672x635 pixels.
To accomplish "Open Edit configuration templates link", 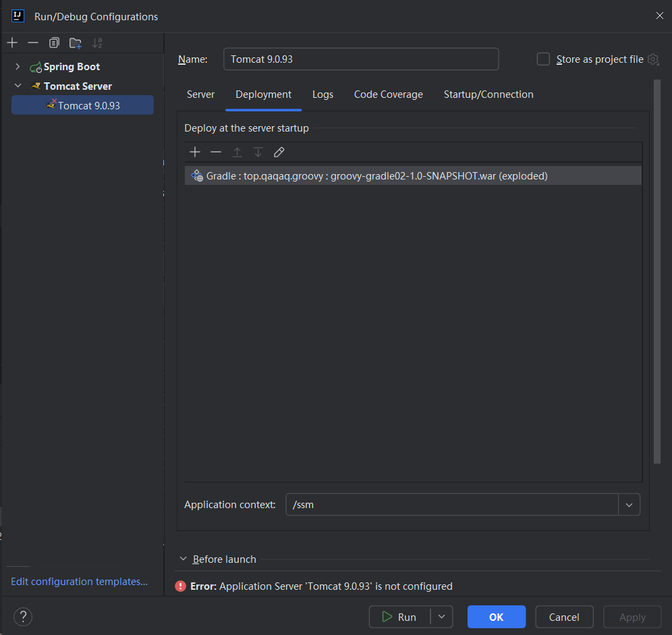I will 79,582.
